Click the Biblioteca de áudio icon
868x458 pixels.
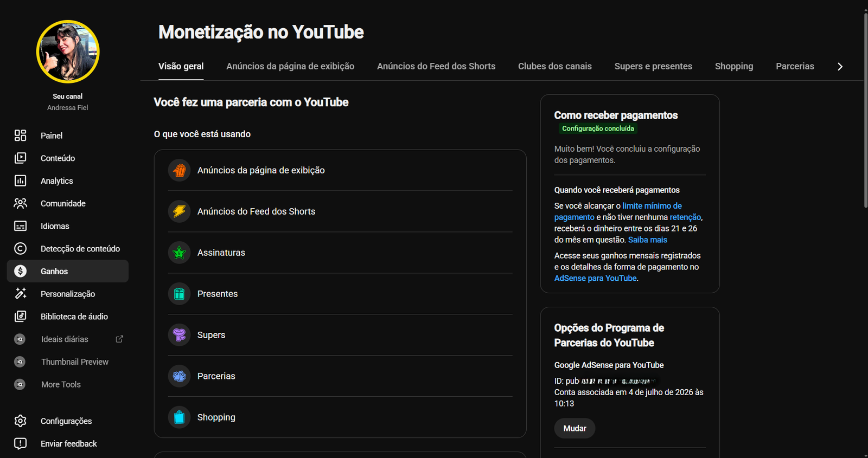(20, 317)
